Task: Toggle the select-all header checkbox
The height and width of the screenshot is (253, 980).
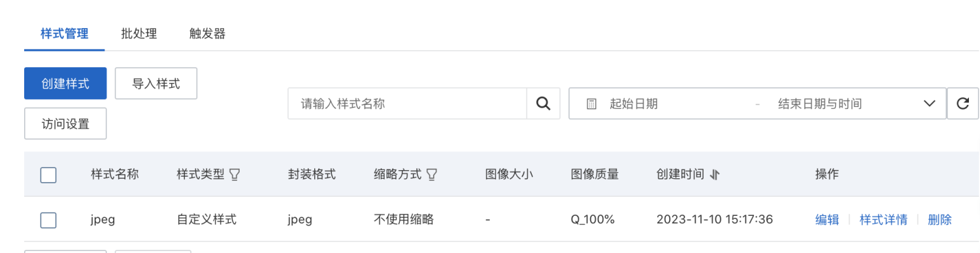Action: pyautogui.click(x=48, y=175)
